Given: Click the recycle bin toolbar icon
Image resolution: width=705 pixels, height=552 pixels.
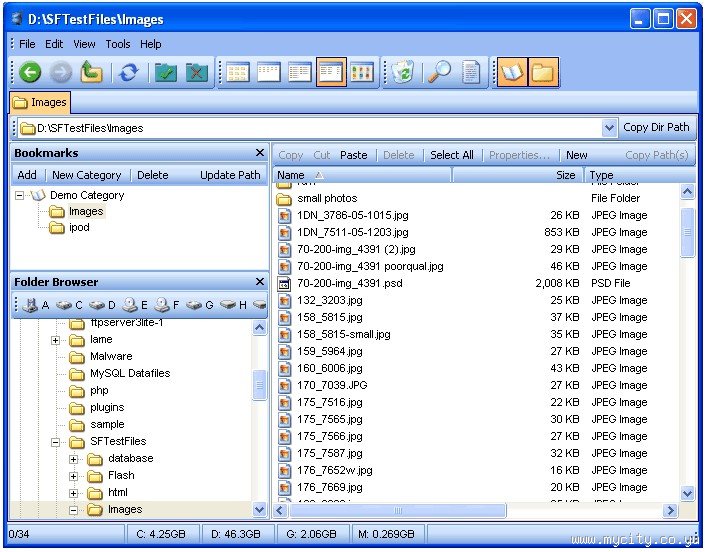Looking at the screenshot, I should point(402,72).
